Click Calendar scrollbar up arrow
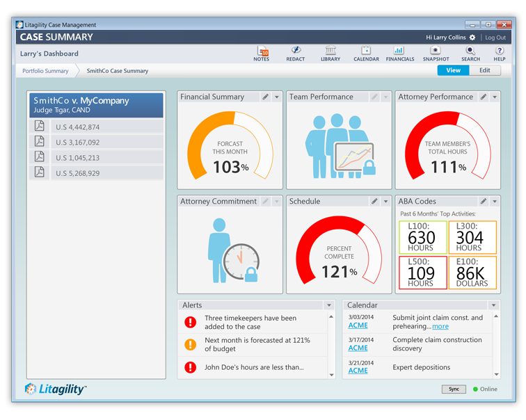This screenshot has height=420, width=526. point(497,316)
